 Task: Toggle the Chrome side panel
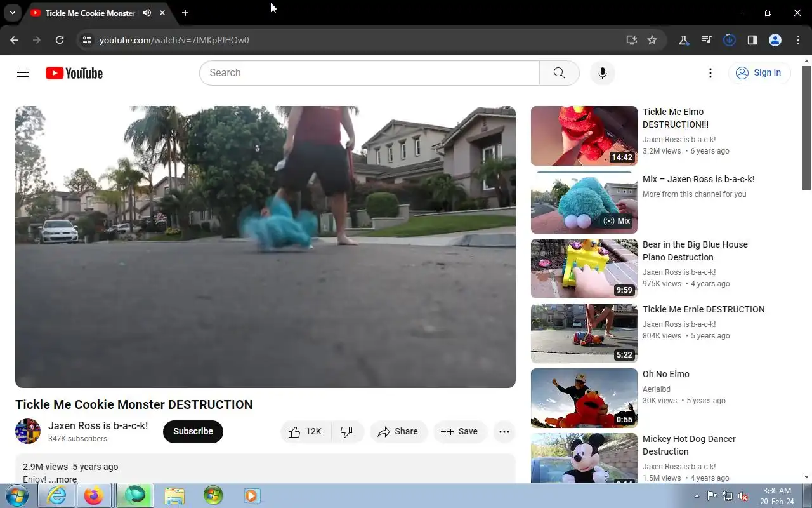752,40
